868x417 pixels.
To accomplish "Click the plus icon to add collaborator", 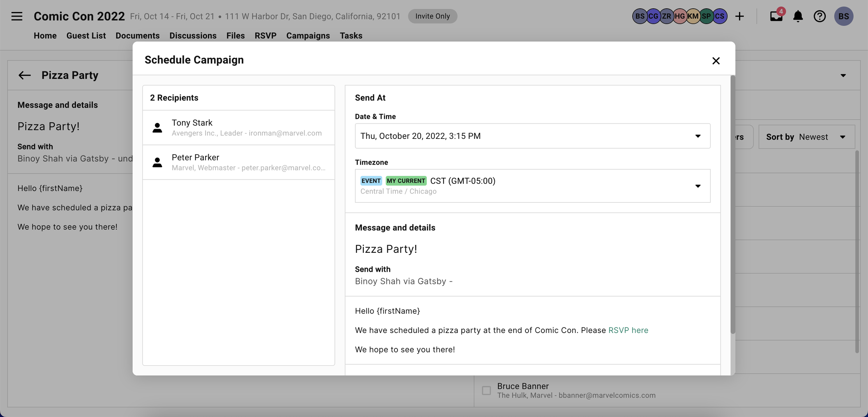I will click(740, 16).
